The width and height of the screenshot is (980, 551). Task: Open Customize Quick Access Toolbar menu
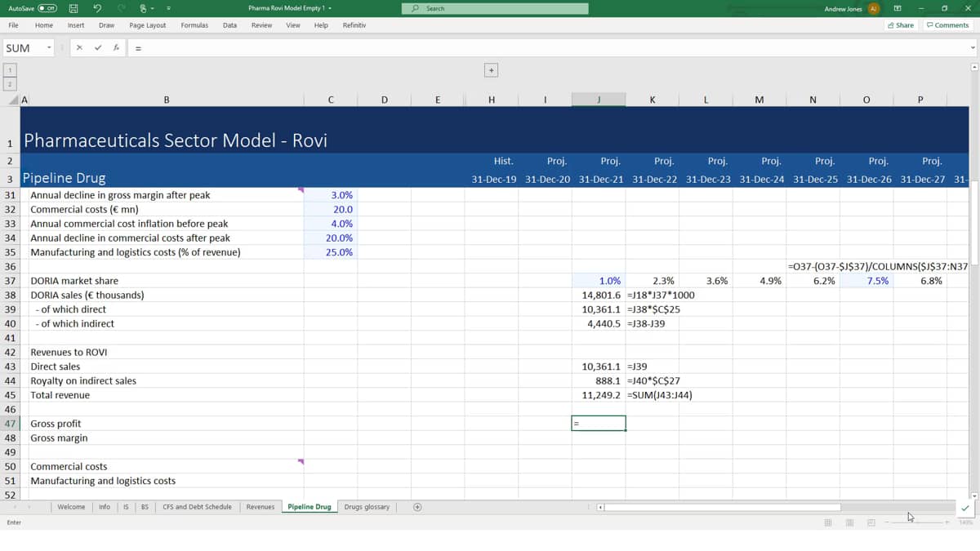coord(167,9)
